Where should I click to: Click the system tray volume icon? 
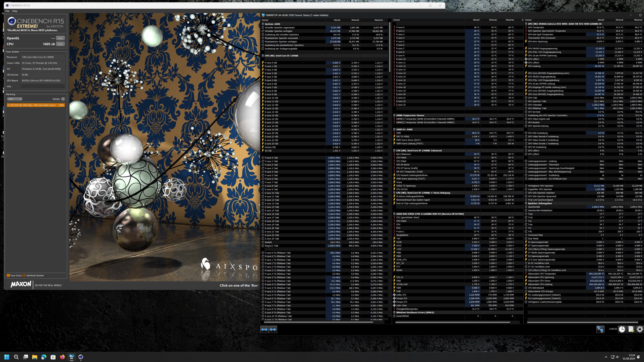617,357
